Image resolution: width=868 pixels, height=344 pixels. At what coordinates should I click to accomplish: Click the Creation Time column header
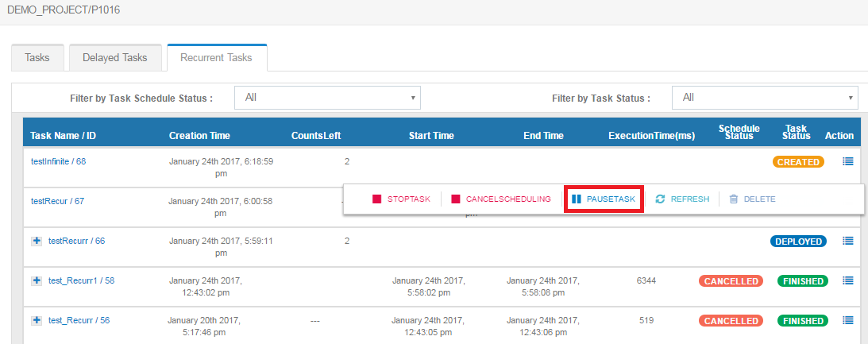point(199,136)
